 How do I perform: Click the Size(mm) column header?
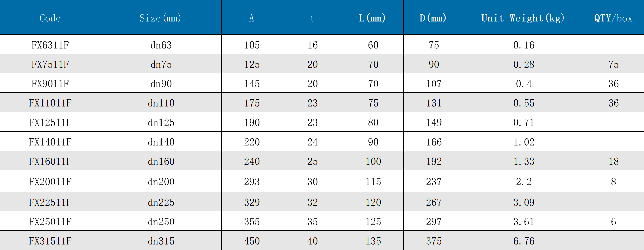click(160, 18)
